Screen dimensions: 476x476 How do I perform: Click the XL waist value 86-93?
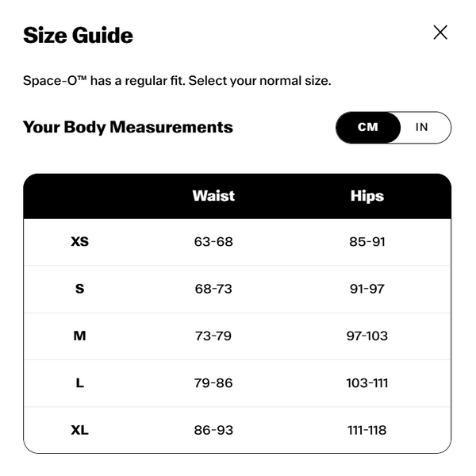pyautogui.click(x=213, y=430)
